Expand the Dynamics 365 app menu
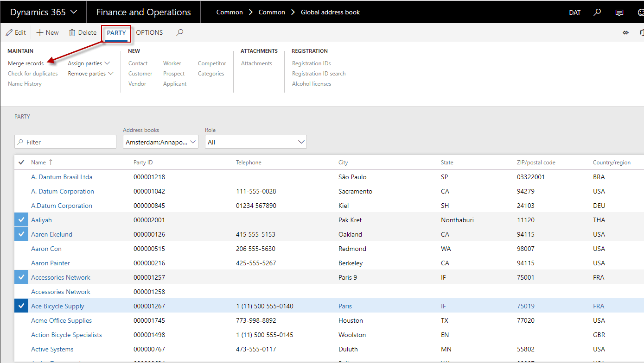644x363 pixels. [44, 12]
